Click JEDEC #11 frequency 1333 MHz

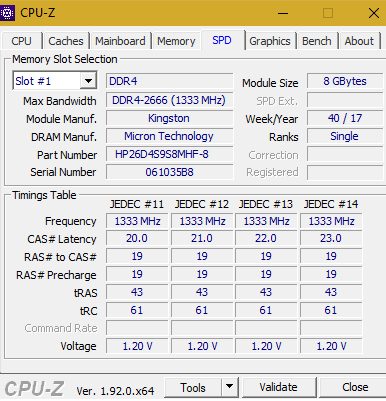point(137,221)
